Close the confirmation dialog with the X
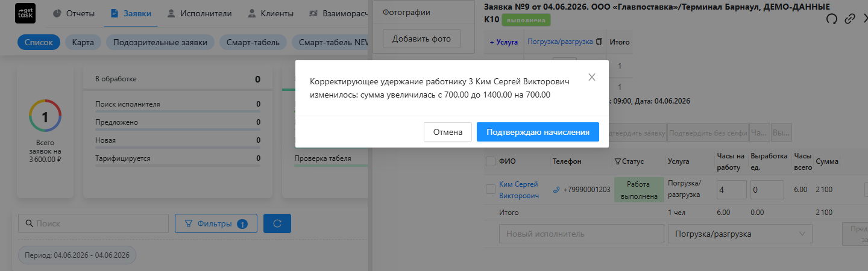 click(x=592, y=77)
